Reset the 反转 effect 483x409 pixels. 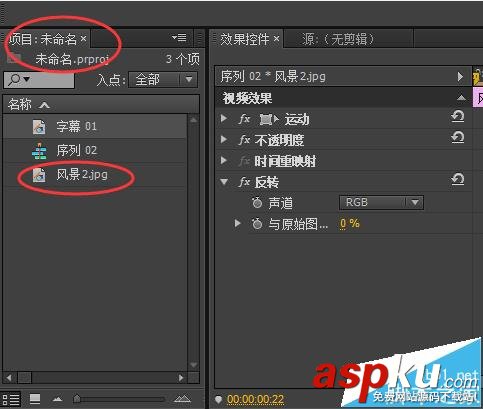pyautogui.click(x=458, y=179)
